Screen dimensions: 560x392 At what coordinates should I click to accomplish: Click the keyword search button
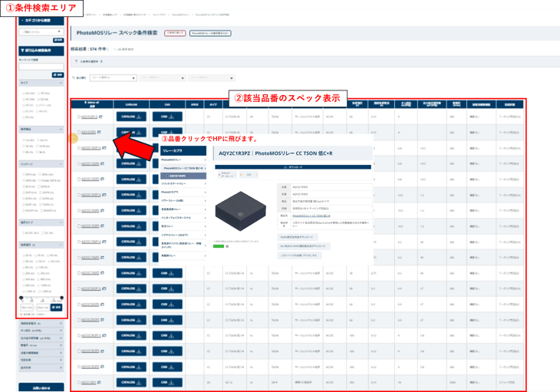pos(58,74)
